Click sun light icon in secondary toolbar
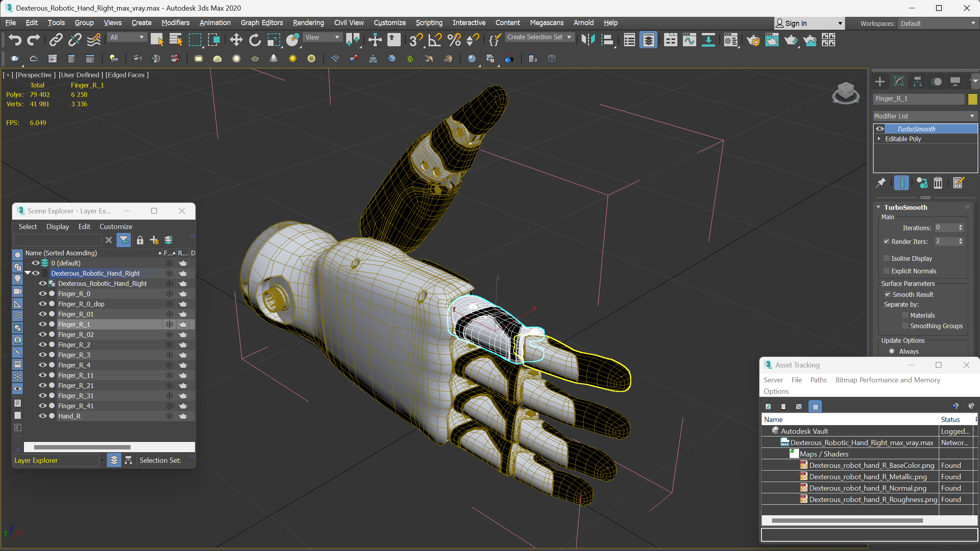980x551 pixels. click(292, 59)
